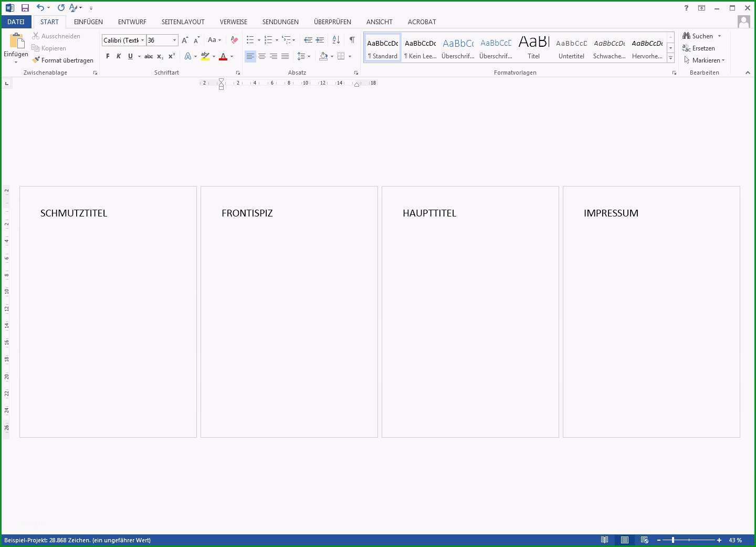
Task: Open the font name combo box dropdown
Action: [142, 40]
